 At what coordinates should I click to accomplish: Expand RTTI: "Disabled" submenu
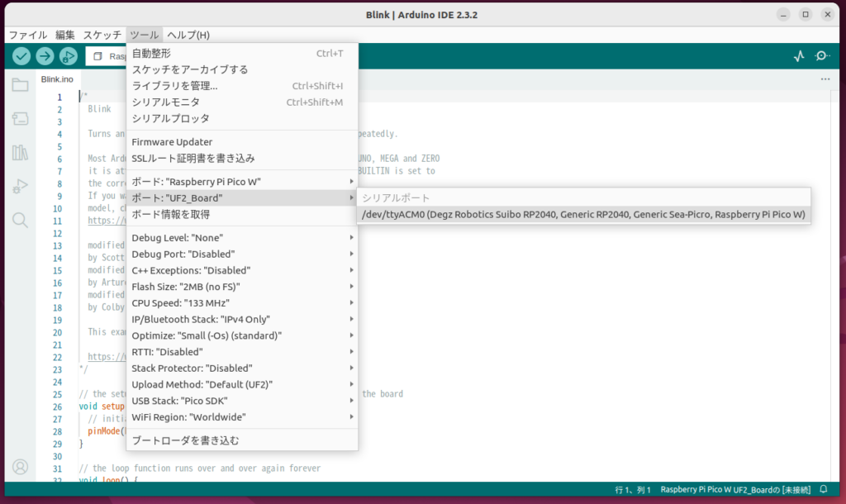pos(242,352)
